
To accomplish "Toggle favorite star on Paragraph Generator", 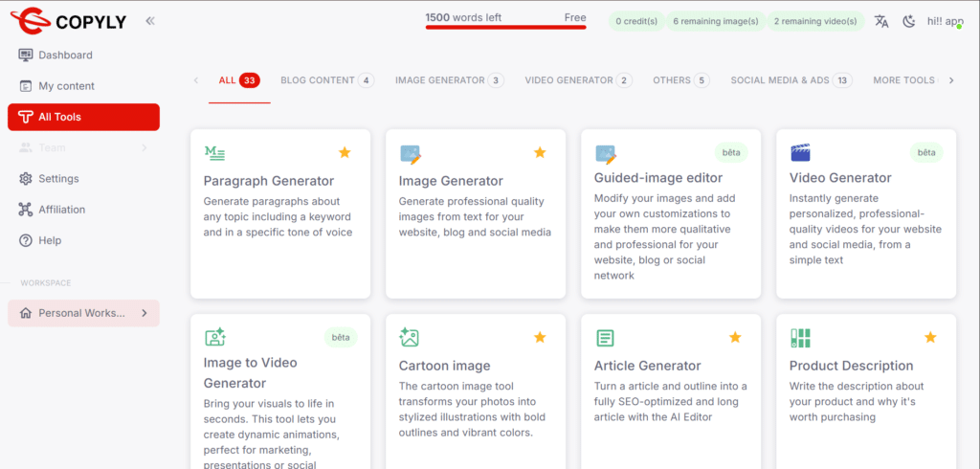I will point(345,152).
